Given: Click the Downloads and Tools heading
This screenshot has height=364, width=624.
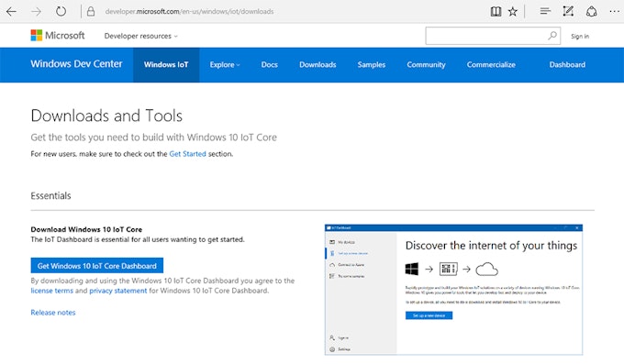Looking at the screenshot, I should pos(106,116).
